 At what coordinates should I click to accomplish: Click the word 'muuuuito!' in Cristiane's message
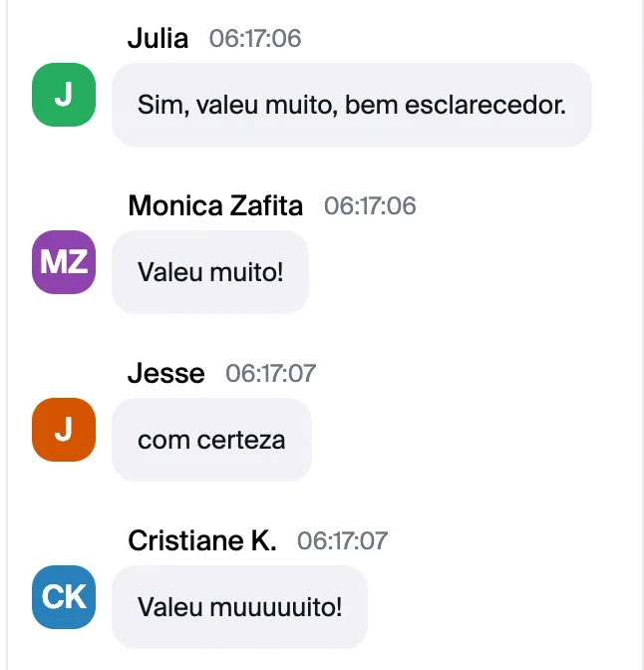pyautogui.click(x=276, y=607)
